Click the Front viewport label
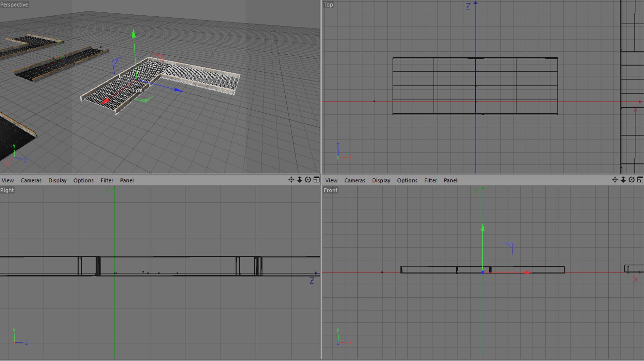The image size is (644, 361). click(x=331, y=190)
